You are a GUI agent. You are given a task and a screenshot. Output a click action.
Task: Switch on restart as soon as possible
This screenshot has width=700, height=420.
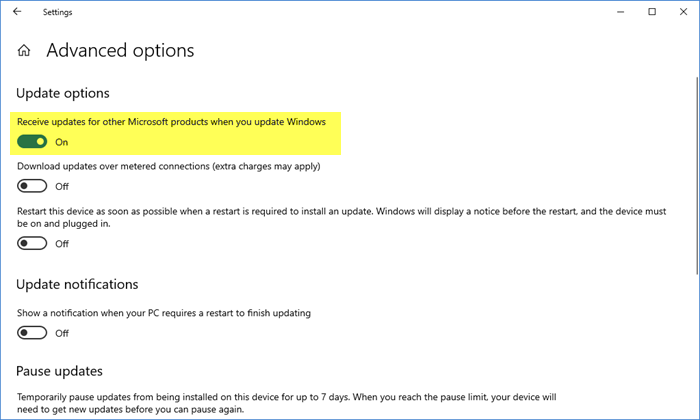coord(32,243)
